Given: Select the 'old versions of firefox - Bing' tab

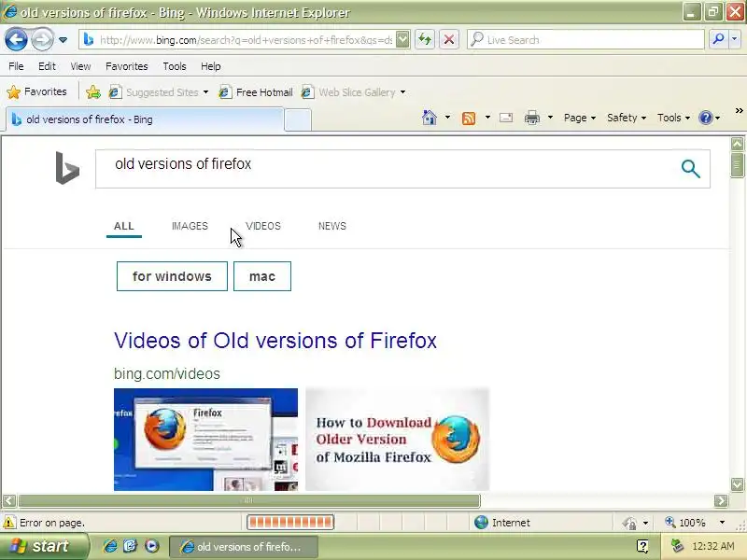Looking at the screenshot, I should point(145,119).
